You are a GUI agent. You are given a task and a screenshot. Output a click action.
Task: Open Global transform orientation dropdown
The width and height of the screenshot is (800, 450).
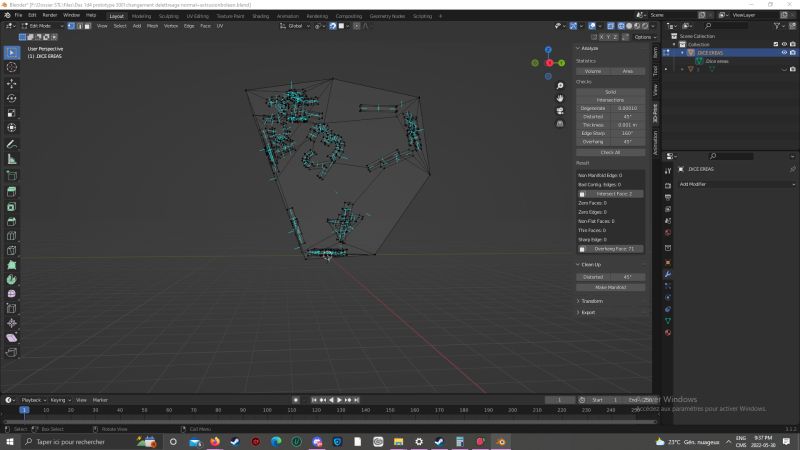point(295,26)
